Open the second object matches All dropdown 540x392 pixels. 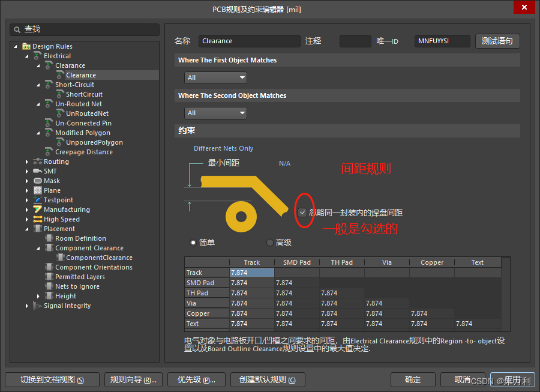point(216,113)
